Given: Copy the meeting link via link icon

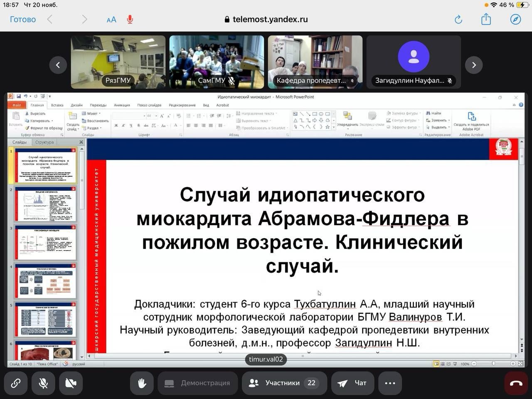Looking at the screenshot, I should click(x=16, y=383).
